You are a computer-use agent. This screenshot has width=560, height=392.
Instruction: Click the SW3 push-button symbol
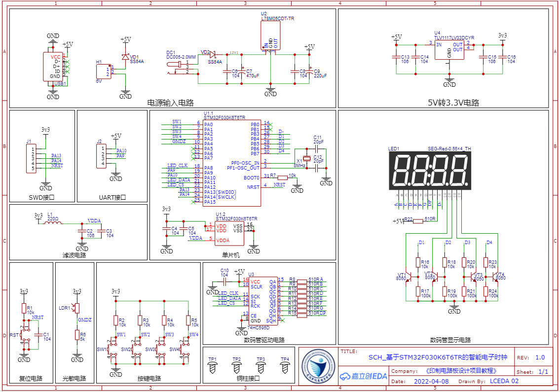[161, 349]
